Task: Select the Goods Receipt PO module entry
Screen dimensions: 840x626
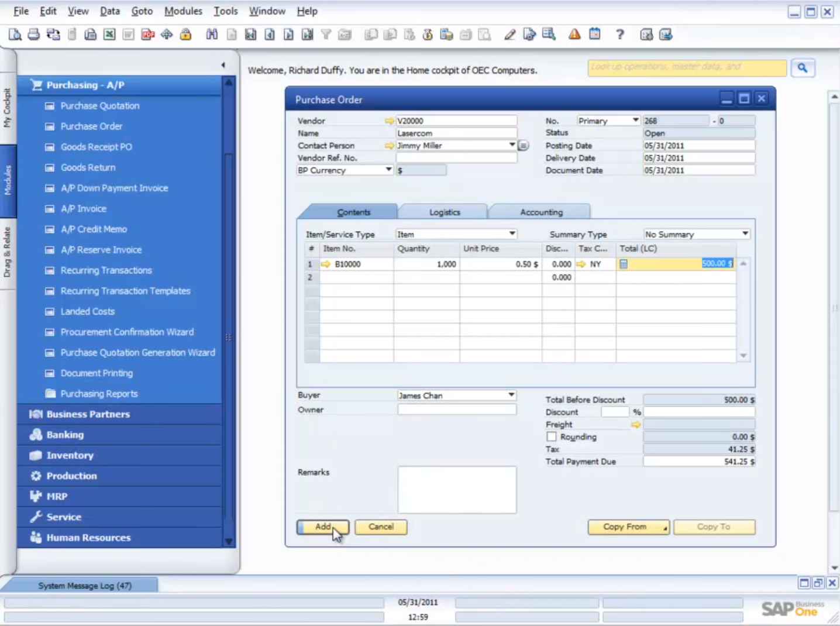Action: [x=96, y=146]
